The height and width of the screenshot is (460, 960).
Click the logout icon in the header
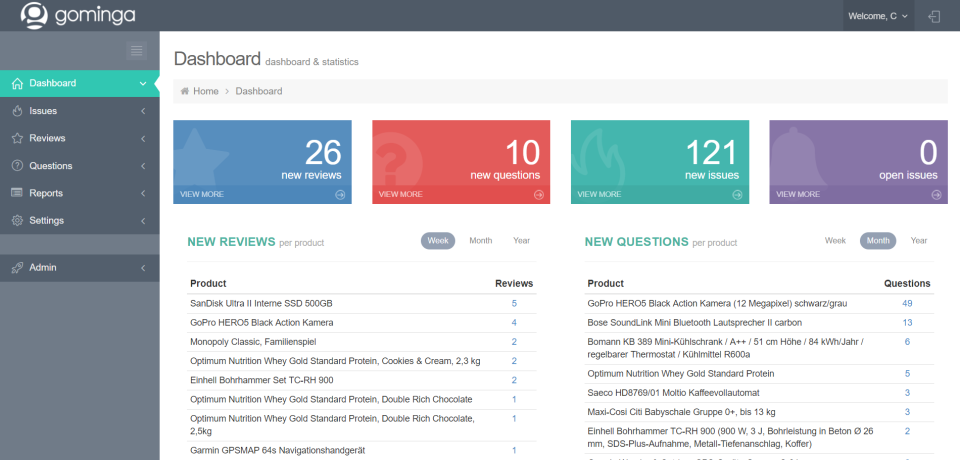pos(934,17)
